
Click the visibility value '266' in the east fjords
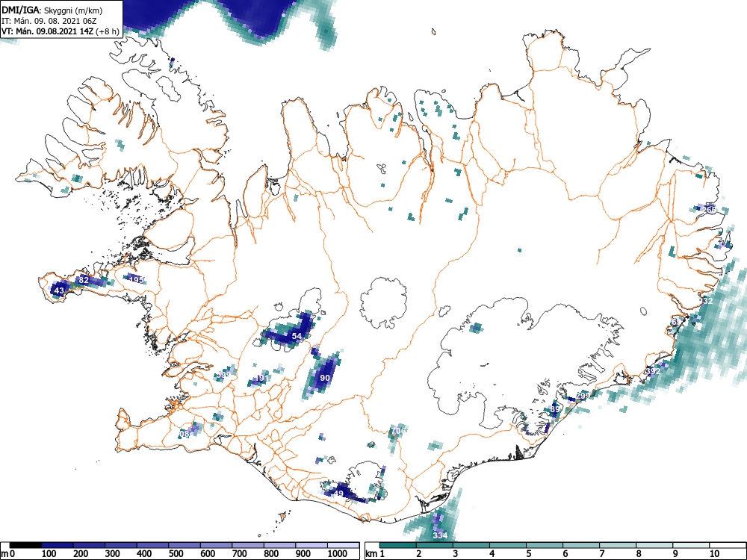pyautogui.click(x=710, y=210)
